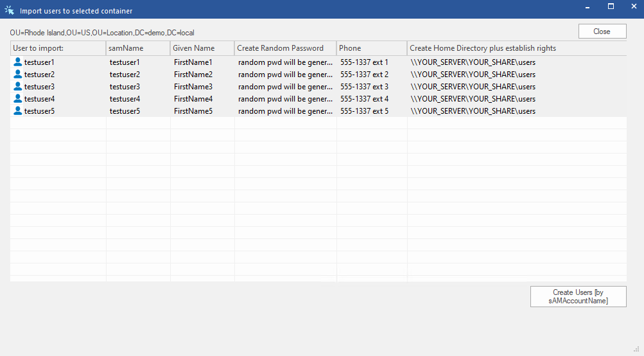This screenshot has height=356, width=644.
Task: Click Create Home Directory column header
Action: 516,48
